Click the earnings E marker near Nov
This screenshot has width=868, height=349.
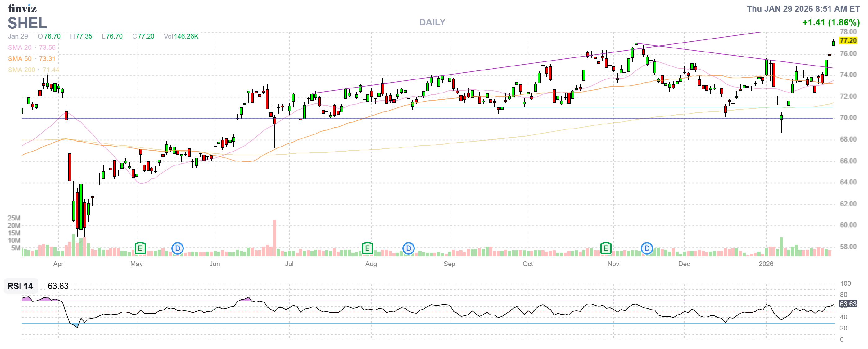pyautogui.click(x=605, y=249)
